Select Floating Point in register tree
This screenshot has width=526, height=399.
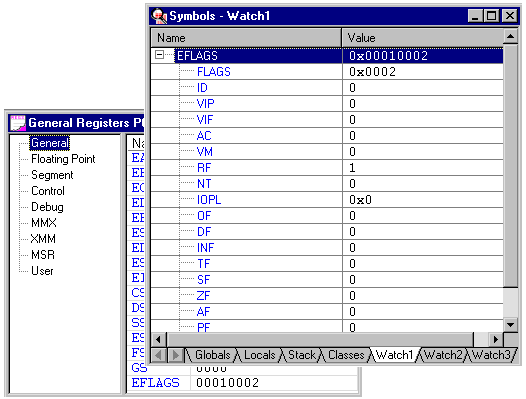pyautogui.click(x=63, y=159)
